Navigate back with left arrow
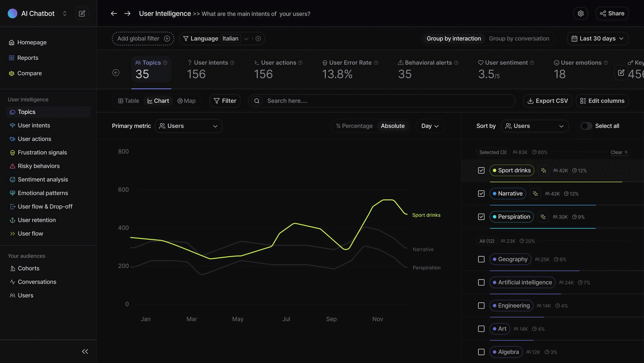Viewport: 644px width, 363px height. click(x=114, y=13)
